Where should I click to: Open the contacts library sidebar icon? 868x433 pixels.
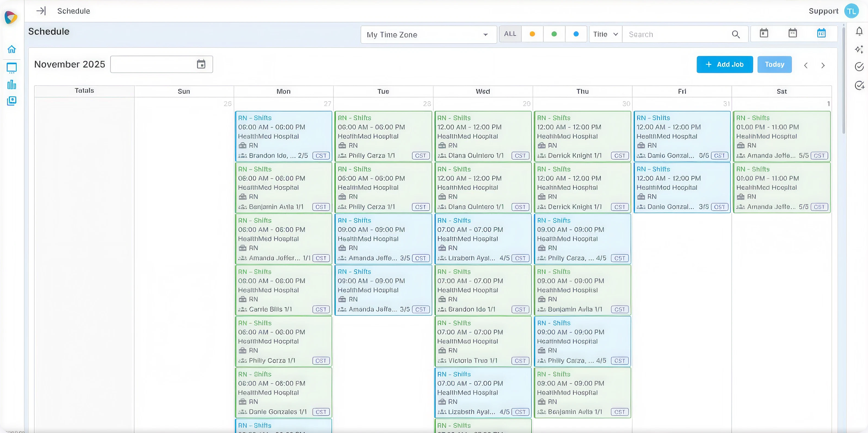[12, 101]
